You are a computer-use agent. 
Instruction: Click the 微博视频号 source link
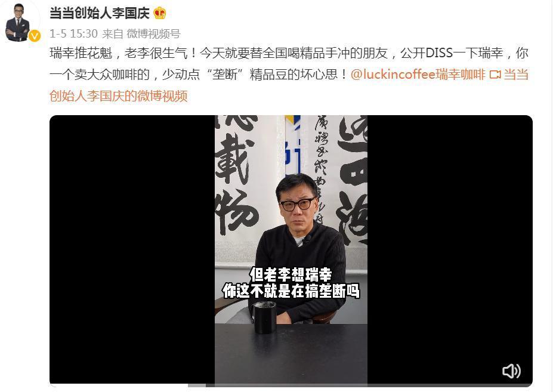click(x=153, y=33)
